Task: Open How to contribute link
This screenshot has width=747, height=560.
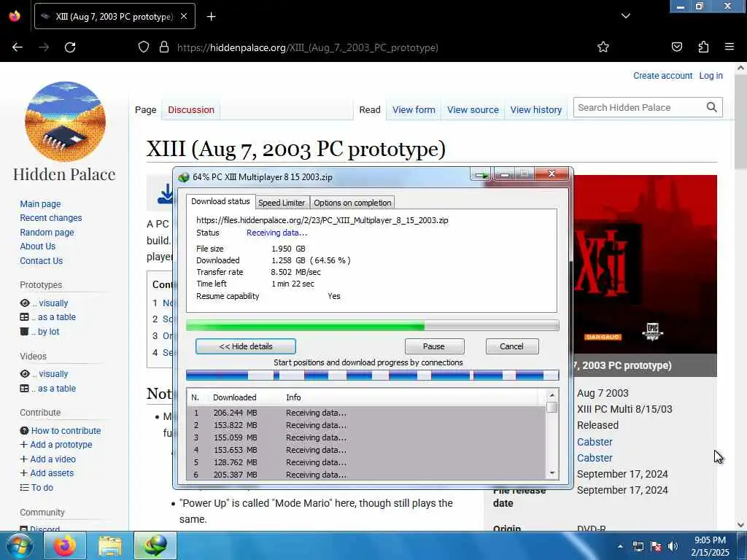Action: [66, 430]
